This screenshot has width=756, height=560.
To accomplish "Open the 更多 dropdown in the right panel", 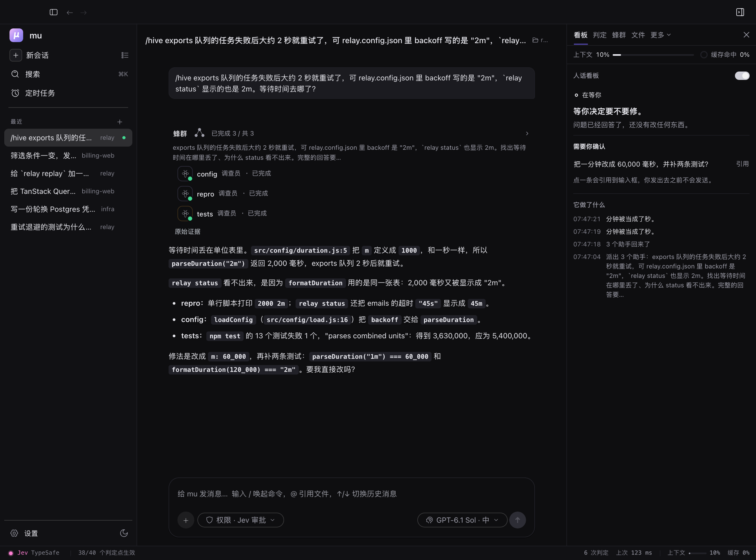I will tap(661, 35).
